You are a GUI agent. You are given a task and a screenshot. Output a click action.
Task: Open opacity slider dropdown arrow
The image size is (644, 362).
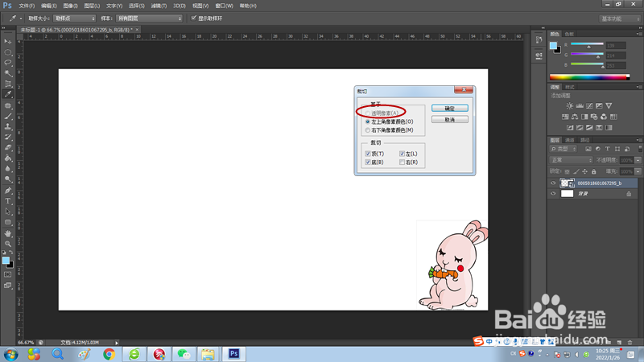[638, 160]
